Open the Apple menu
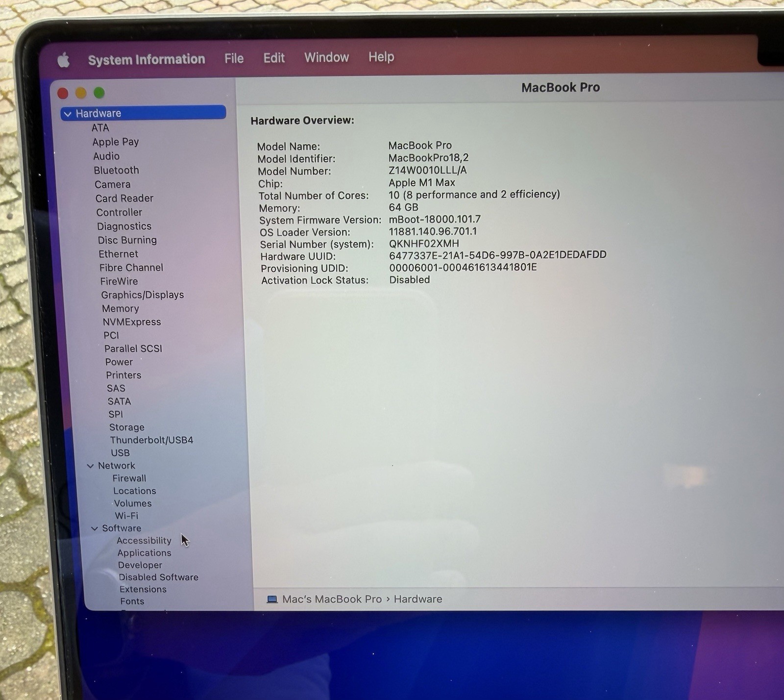784x700 pixels. point(64,60)
